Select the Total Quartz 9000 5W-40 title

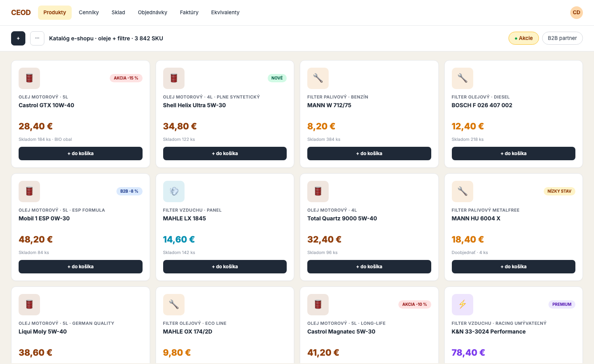[342, 218]
